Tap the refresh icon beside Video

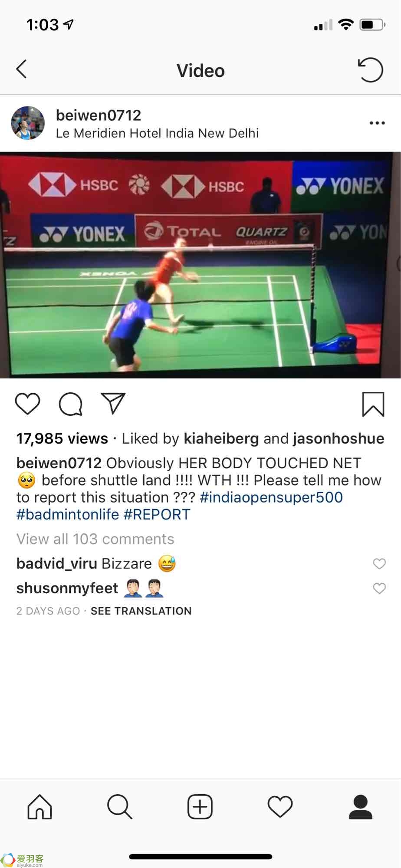[x=370, y=70]
